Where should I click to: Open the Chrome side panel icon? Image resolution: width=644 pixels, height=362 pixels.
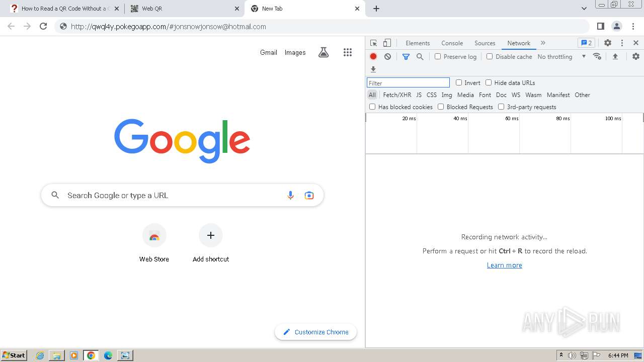600,26
